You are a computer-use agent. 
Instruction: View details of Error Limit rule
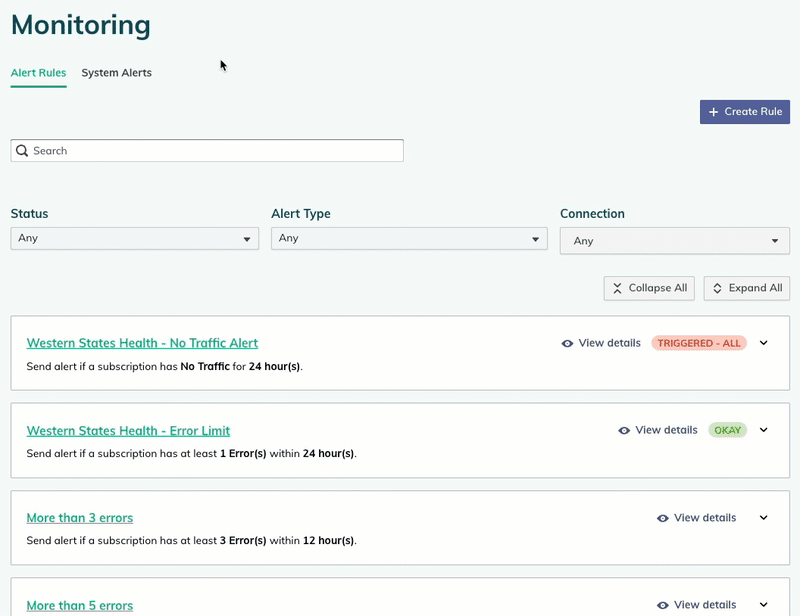pyautogui.click(x=658, y=430)
